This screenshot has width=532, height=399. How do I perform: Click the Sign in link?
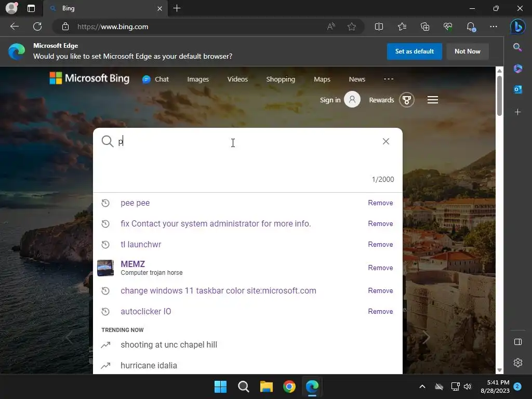[x=330, y=100]
